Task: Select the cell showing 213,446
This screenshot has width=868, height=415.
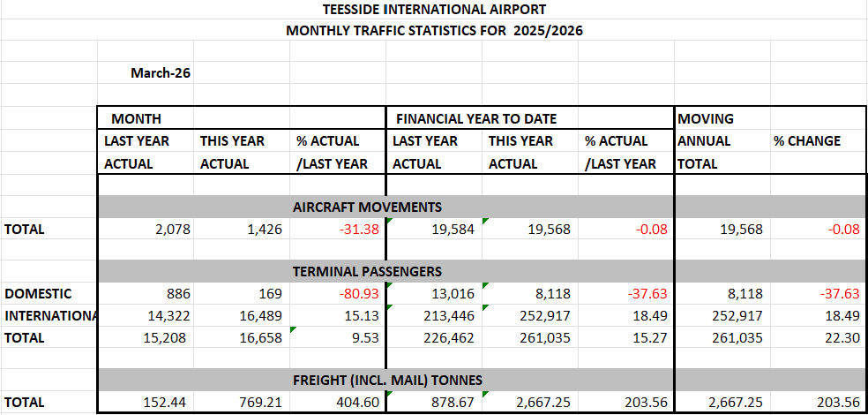Action: [434, 316]
